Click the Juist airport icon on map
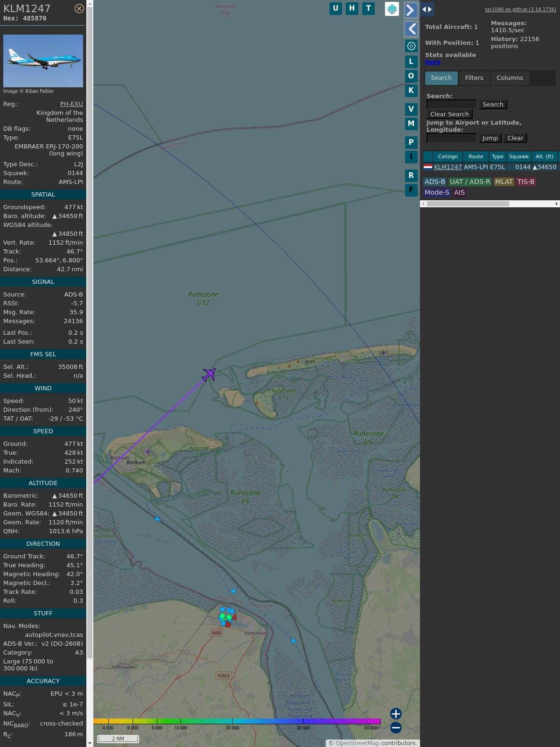The height and width of the screenshot is (747, 560). (x=384, y=353)
